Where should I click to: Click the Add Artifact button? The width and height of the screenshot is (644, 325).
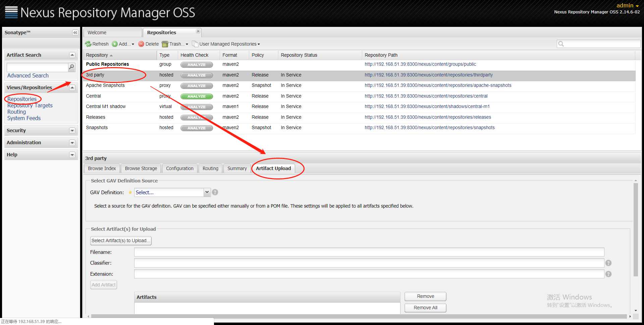point(104,285)
